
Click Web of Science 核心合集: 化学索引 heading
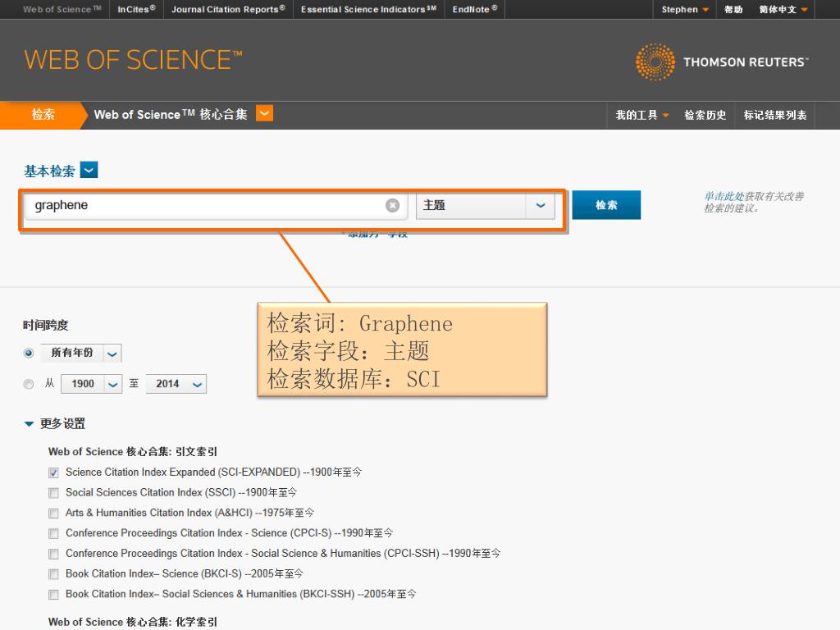[x=132, y=622]
